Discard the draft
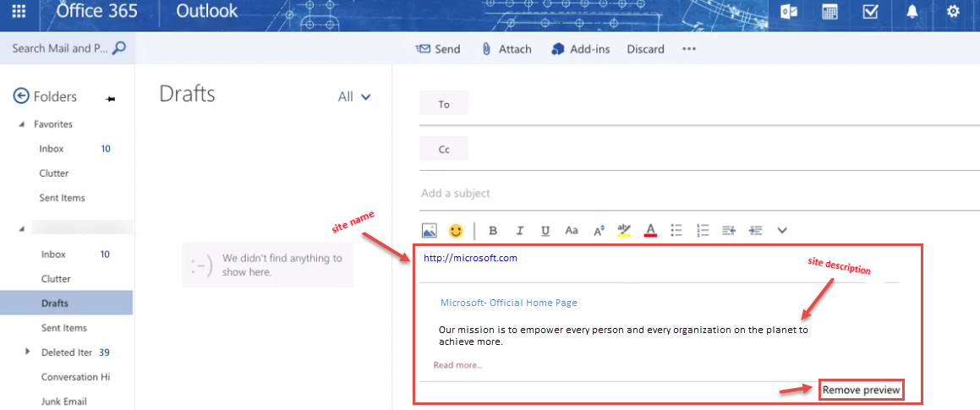The image size is (980, 410). (x=646, y=49)
